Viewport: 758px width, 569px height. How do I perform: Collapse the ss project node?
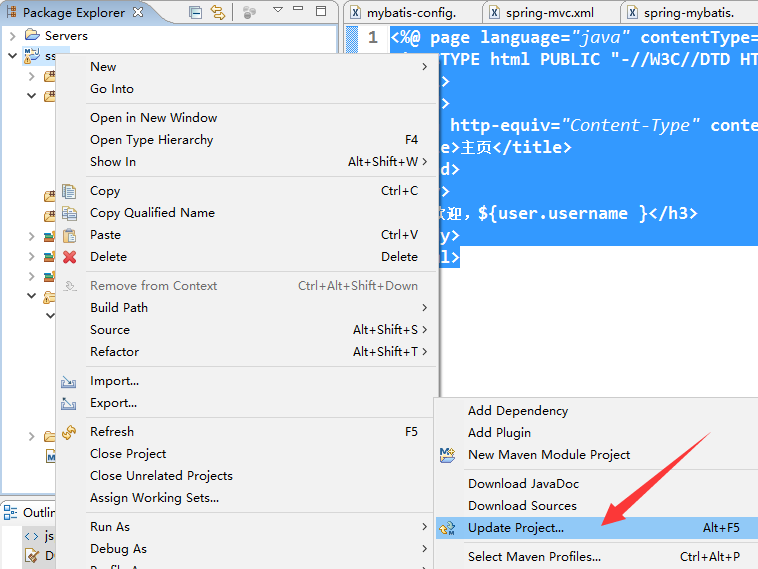pos(13,56)
